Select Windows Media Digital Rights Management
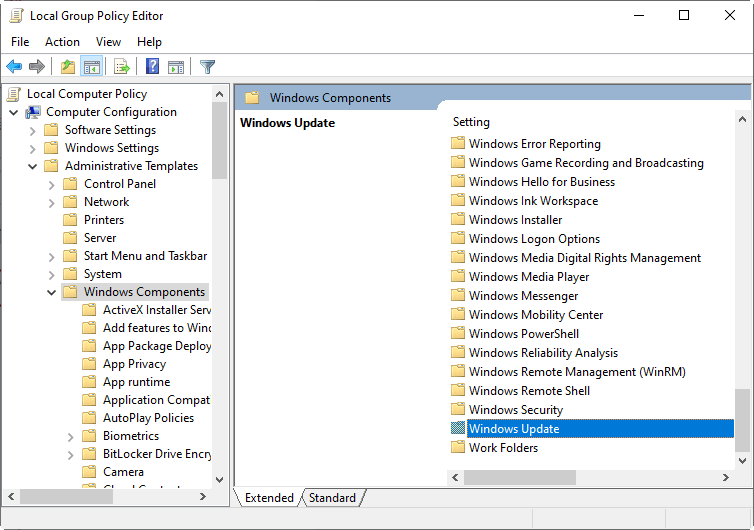Viewport: 754px width, 530px height. (x=585, y=257)
